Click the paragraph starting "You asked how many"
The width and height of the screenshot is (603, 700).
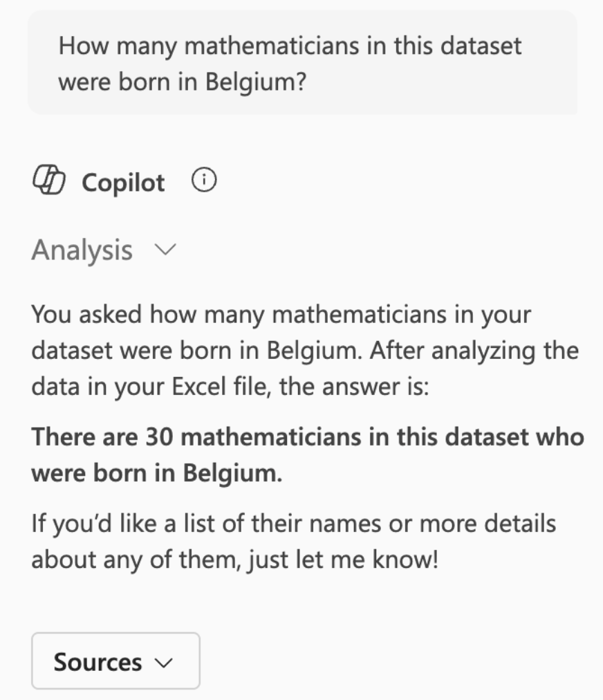coord(304,350)
